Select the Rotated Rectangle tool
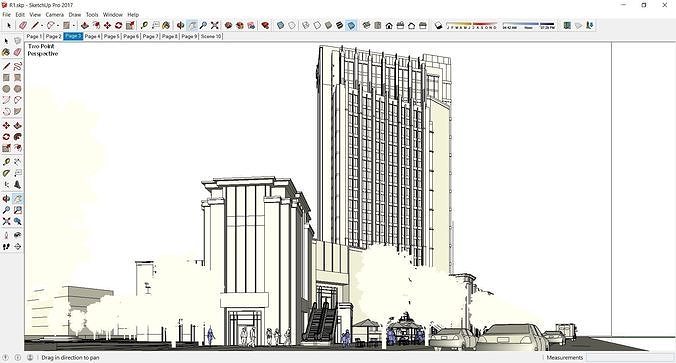This screenshot has width=676, height=363. 17,78
